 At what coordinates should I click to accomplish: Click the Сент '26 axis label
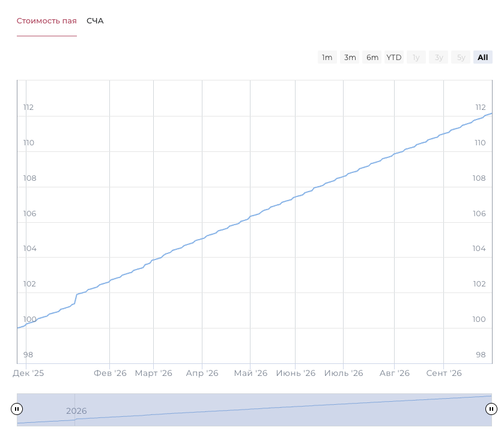pos(444,373)
